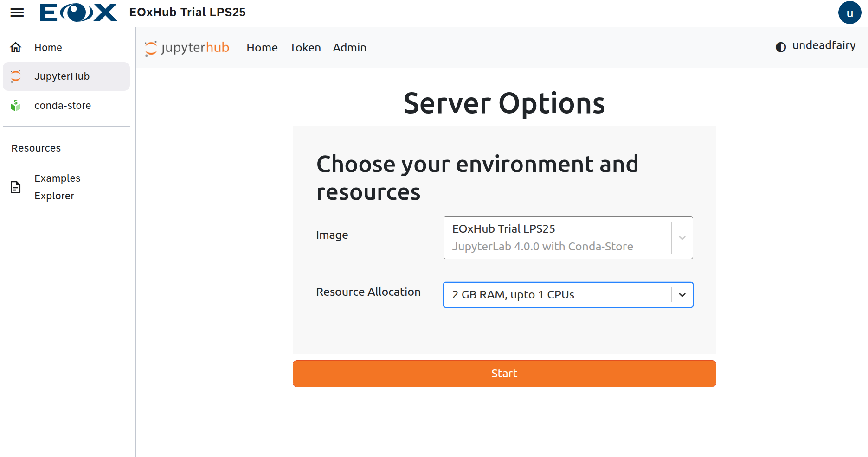Expand the Image dropdown chevron
This screenshot has height=457, width=868.
682,238
